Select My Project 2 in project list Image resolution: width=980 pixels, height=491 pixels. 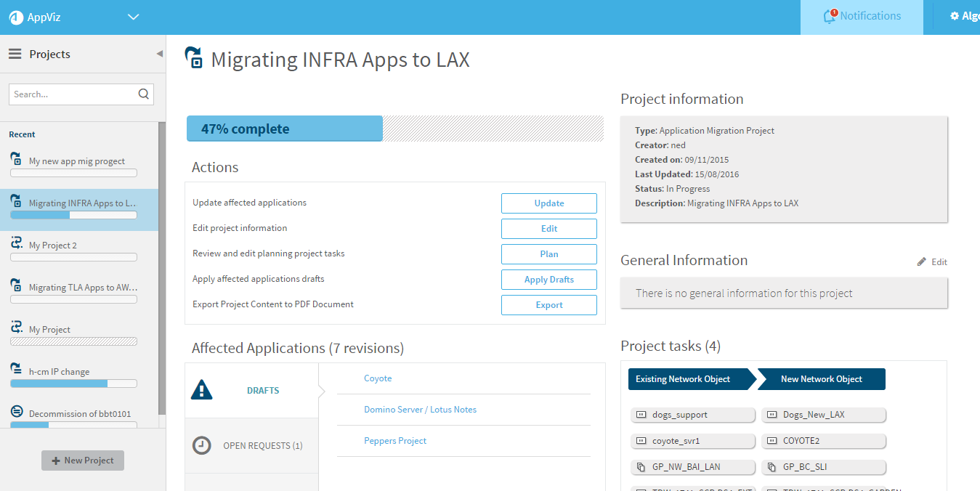tap(53, 245)
